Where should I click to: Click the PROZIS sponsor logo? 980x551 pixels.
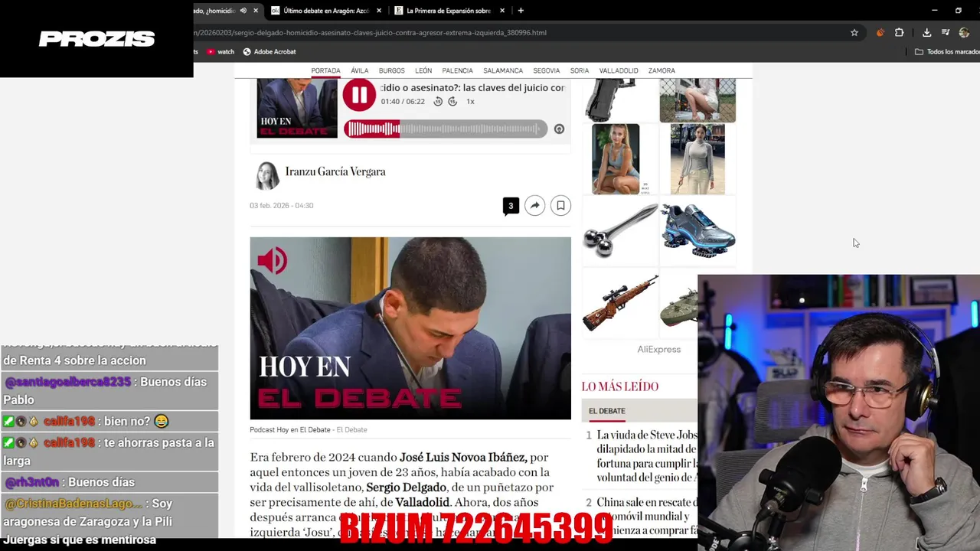(x=96, y=39)
